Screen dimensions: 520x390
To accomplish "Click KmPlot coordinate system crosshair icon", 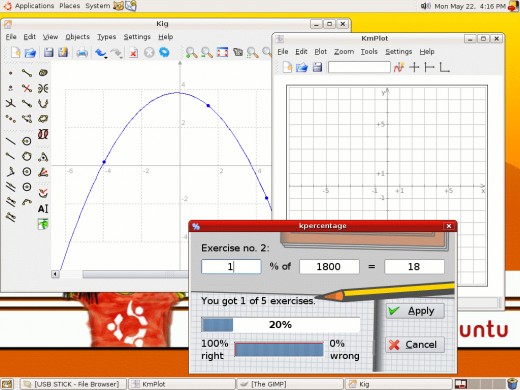I will click(x=414, y=67).
